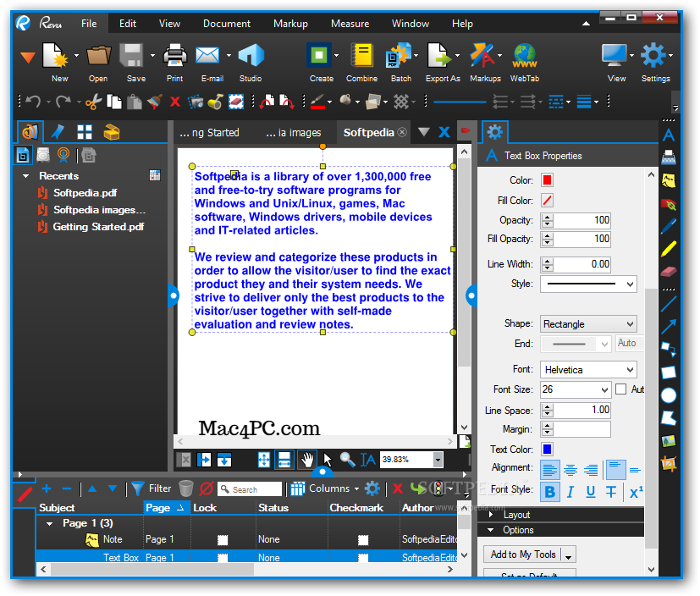
Task: Open a file with the Open folder icon
Action: (99, 55)
